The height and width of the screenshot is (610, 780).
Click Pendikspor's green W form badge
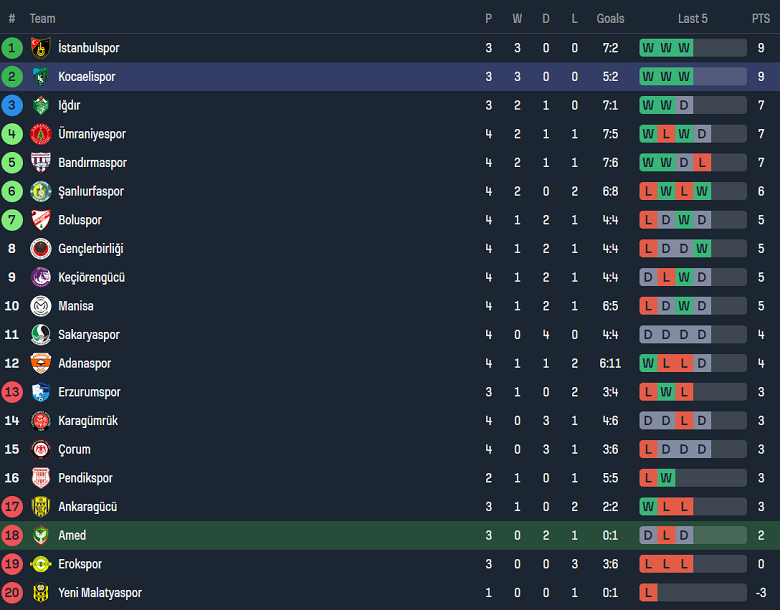(666, 479)
